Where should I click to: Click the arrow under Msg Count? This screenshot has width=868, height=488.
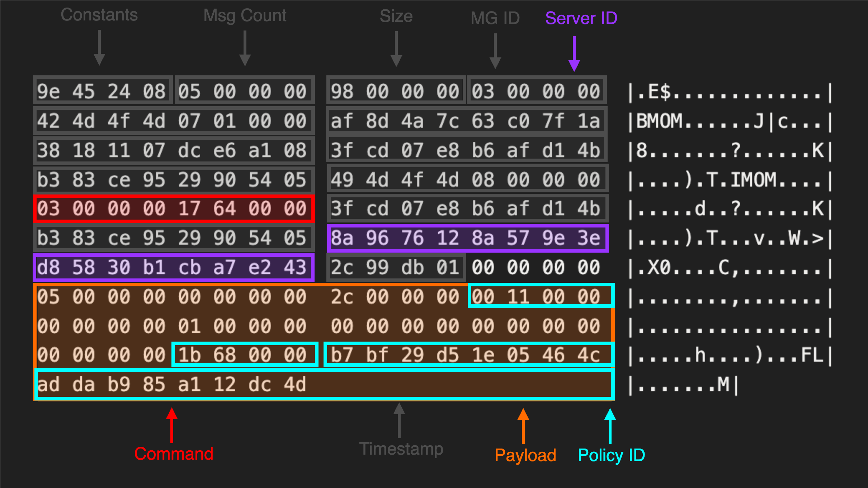coord(245,48)
